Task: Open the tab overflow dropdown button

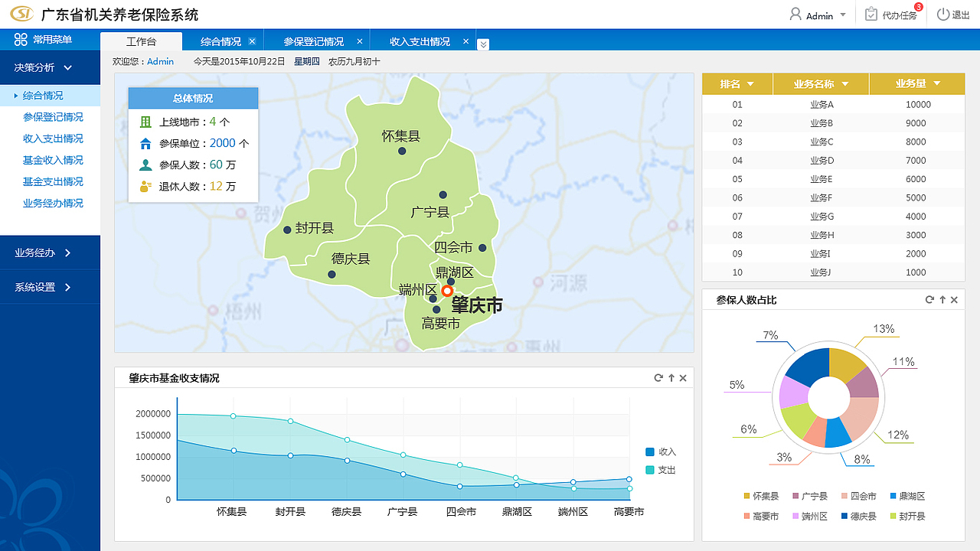Action: [483, 44]
